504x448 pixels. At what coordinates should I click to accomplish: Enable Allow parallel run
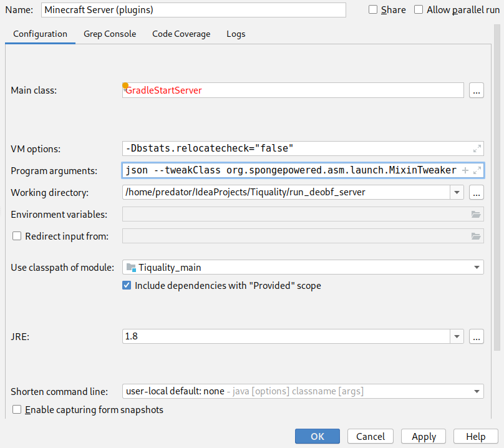[x=419, y=9]
